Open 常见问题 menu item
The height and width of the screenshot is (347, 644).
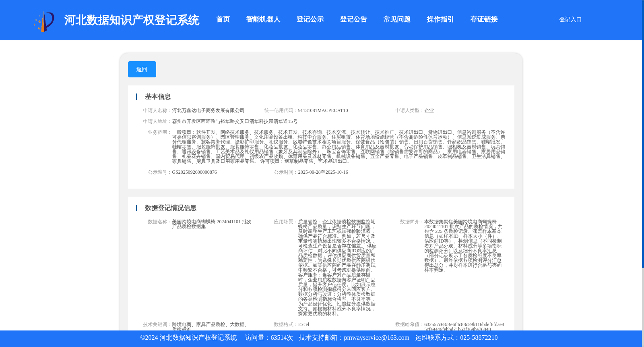coord(397,19)
